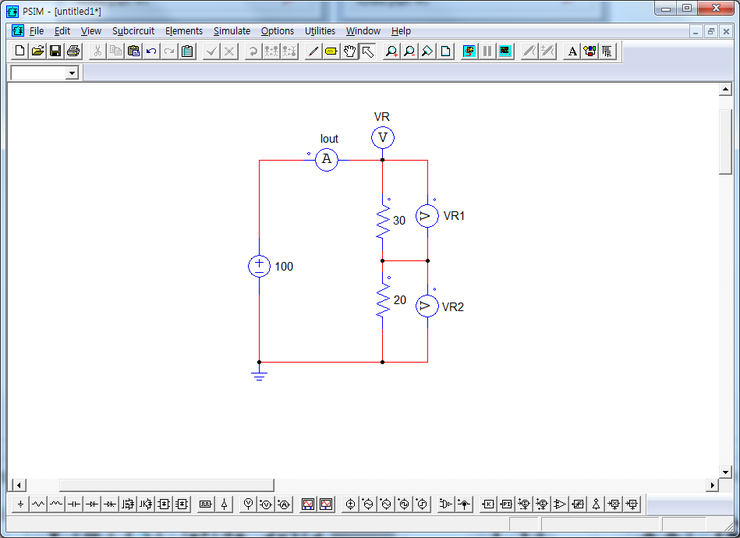740x538 pixels.
Task: Click the Run Simulation icon
Action: (x=469, y=51)
